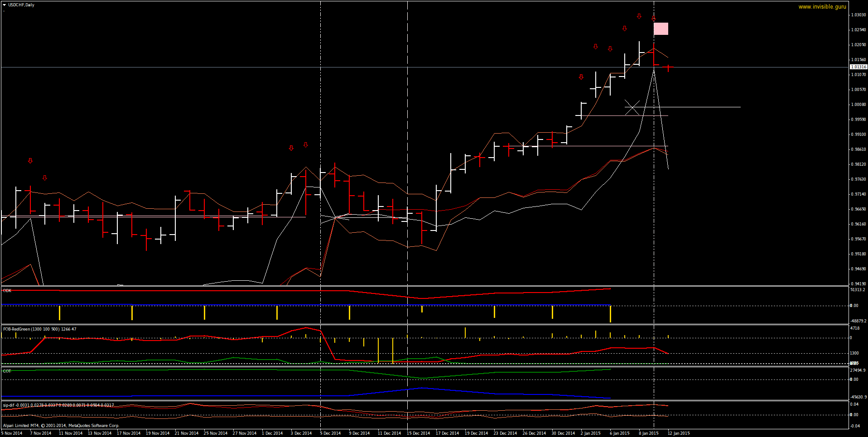Click the sip-dif indicator values label
The width and height of the screenshot is (868, 437).
pyautogui.click(x=58, y=405)
